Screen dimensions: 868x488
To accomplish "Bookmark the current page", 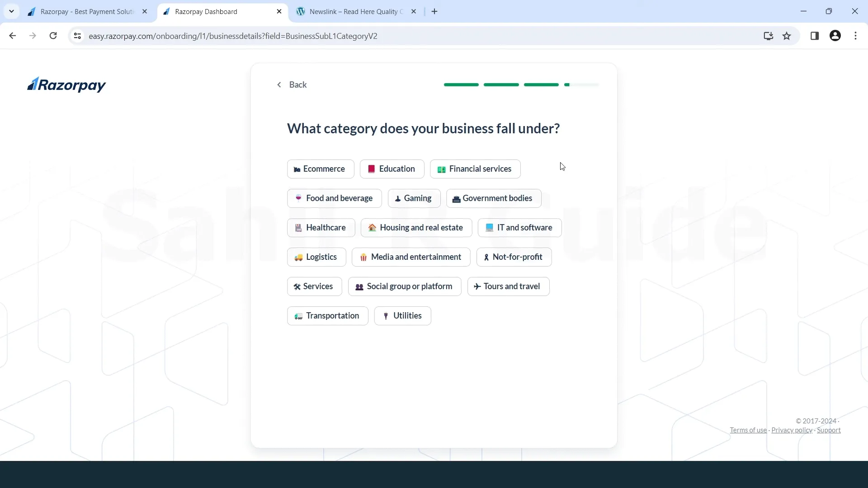I will point(787,36).
